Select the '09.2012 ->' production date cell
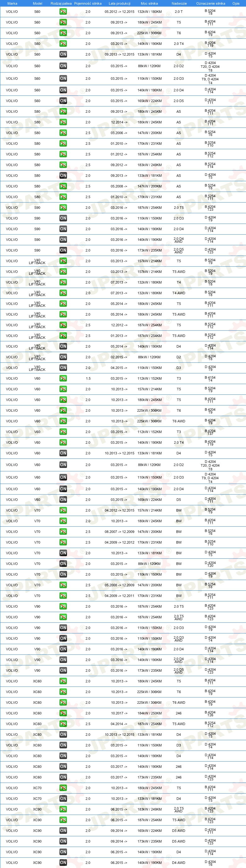This screenshot has width=246, height=868. pyautogui.click(x=119, y=165)
